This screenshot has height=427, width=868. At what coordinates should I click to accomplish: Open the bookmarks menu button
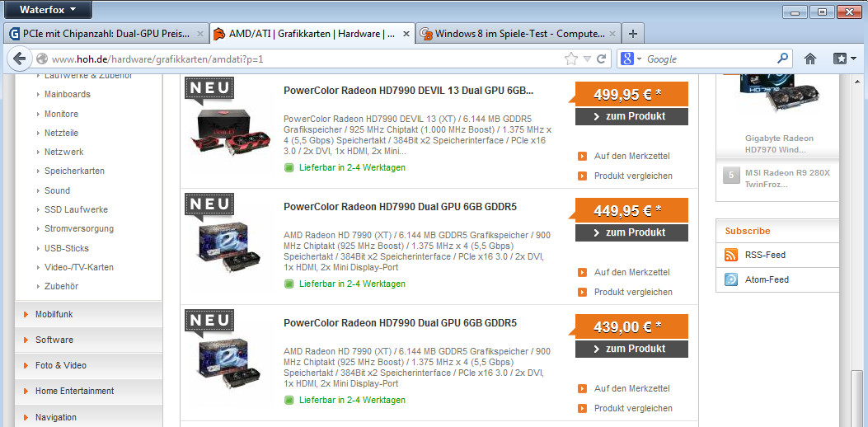(x=845, y=59)
